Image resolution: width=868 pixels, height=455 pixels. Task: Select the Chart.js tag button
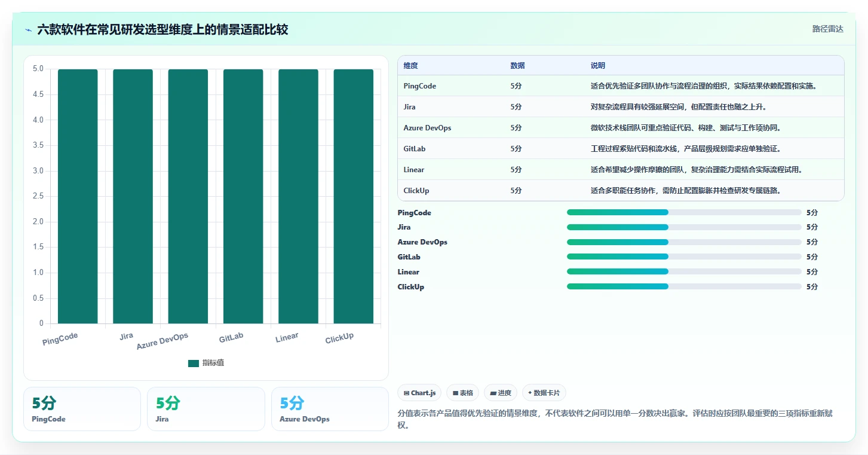click(x=419, y=393)
